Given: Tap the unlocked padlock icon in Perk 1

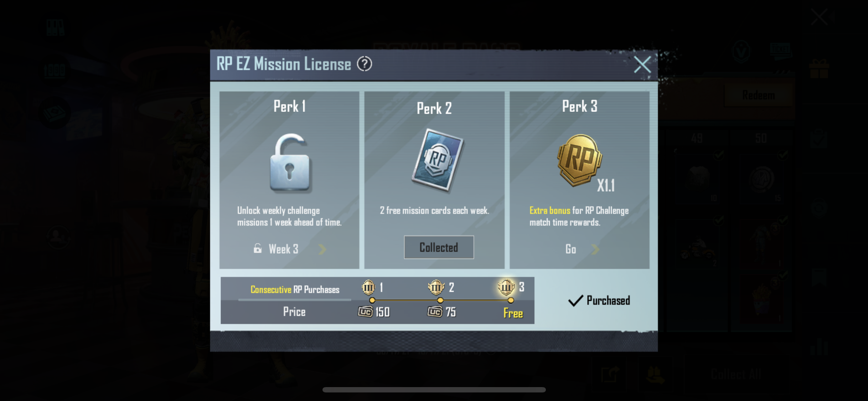Looking at the screenshot, I should point(290,163).
